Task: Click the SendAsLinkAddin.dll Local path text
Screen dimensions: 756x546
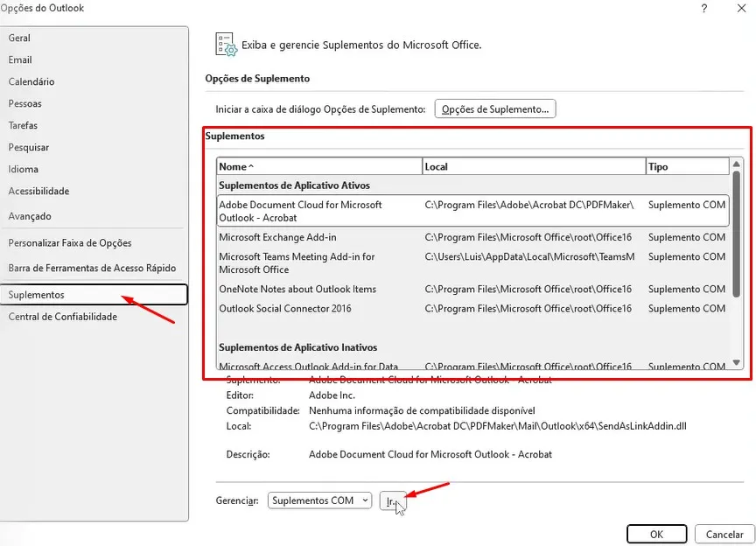Action: pyautogui.click(x=498, y=426)
